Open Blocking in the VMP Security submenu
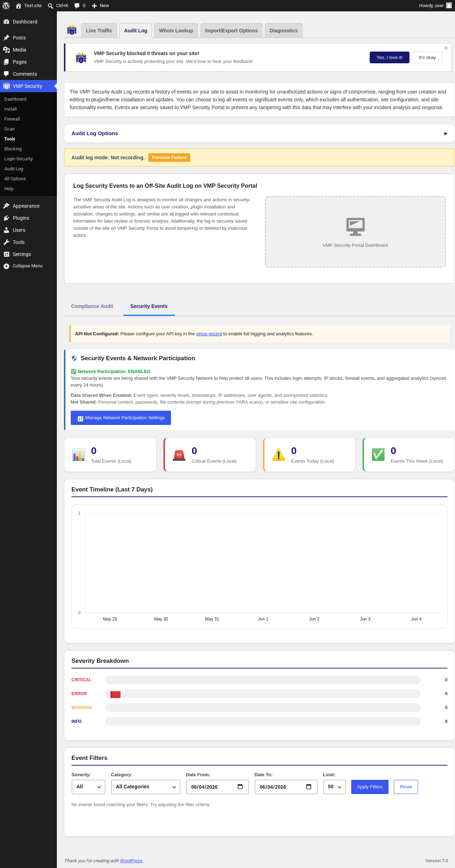The image size is (455, 868). [13, 149]
